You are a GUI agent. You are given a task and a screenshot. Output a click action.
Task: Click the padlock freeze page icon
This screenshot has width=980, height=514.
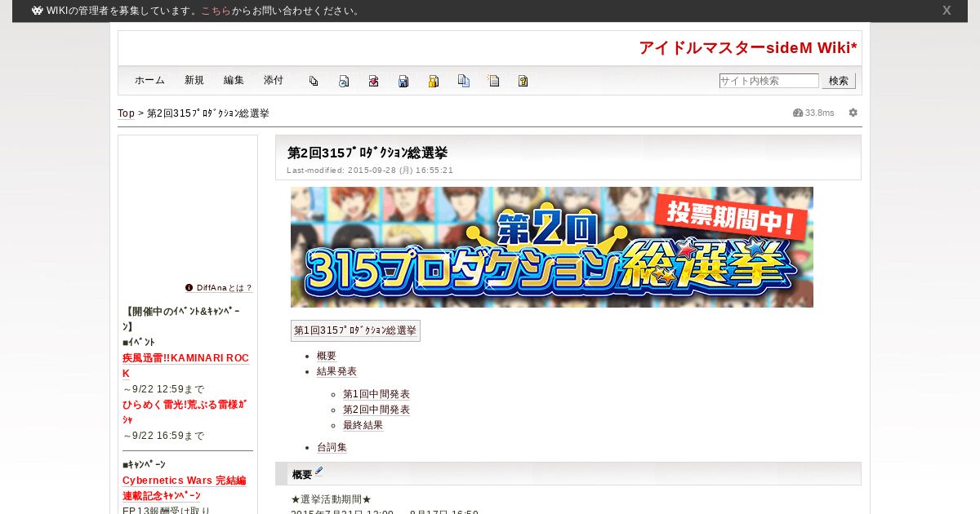pos(434,81)
